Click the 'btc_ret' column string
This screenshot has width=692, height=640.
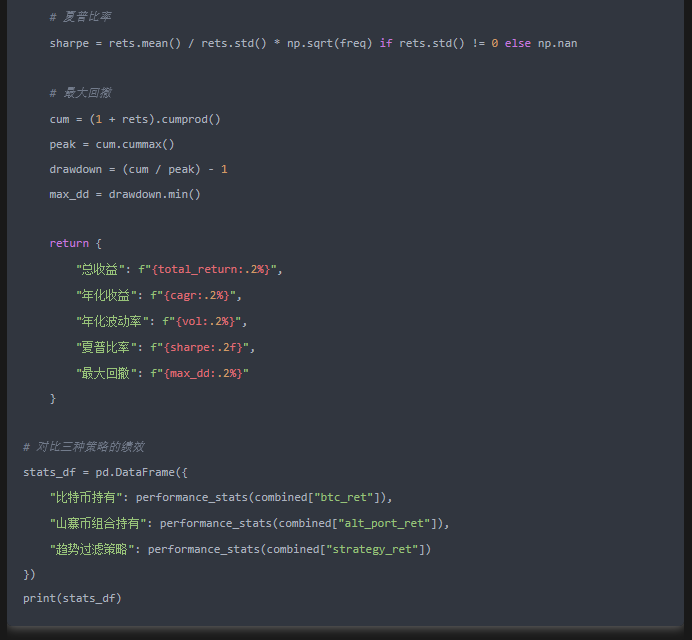(343, 497)
